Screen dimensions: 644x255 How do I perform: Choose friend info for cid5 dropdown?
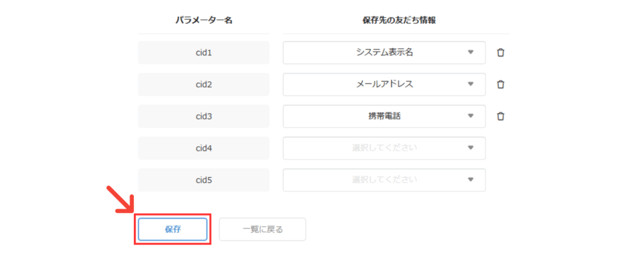tap(384, 180)
